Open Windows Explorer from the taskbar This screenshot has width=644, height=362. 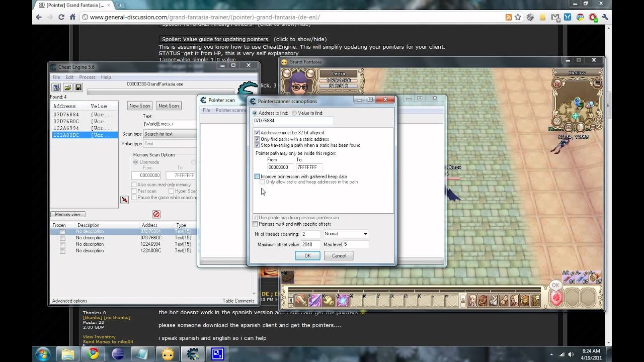67,354
